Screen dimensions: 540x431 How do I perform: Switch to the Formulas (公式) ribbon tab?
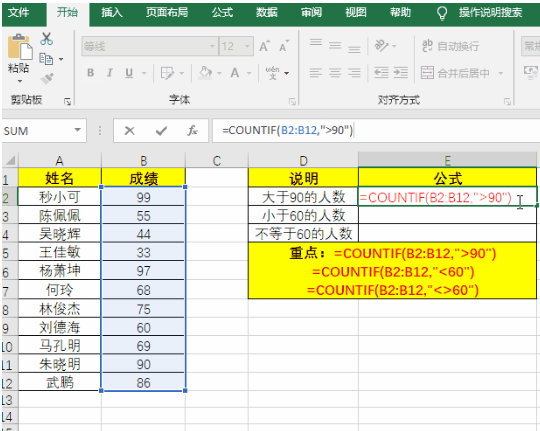tap(222, 13)
